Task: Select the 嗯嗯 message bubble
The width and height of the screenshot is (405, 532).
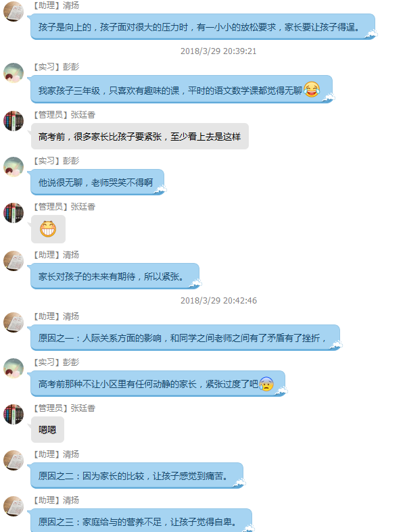Action: [x=47, y=429]
